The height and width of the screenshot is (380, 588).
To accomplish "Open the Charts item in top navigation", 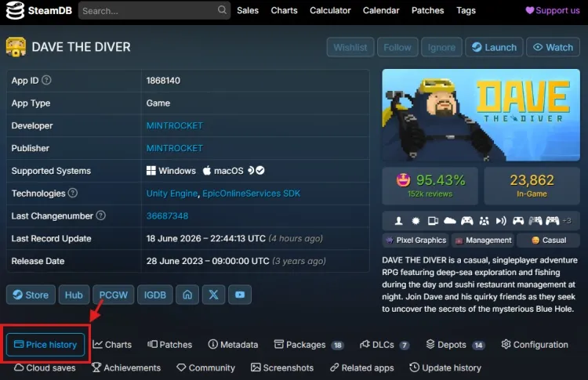I will point(284,10).
